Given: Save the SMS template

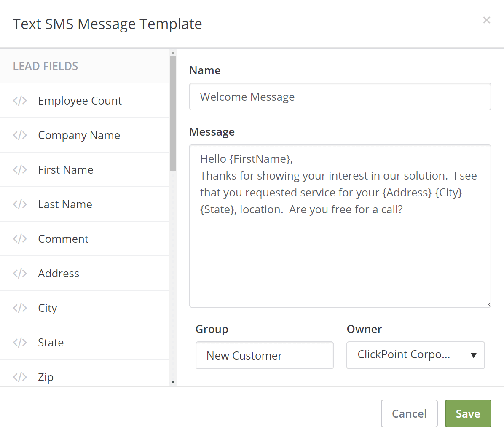Looking at the screenshot, I should coord(468,413).
